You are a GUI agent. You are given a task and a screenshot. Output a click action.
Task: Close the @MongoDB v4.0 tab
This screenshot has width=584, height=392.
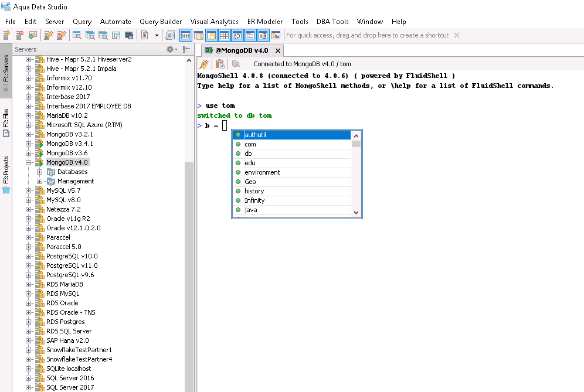tap(277, 50)
